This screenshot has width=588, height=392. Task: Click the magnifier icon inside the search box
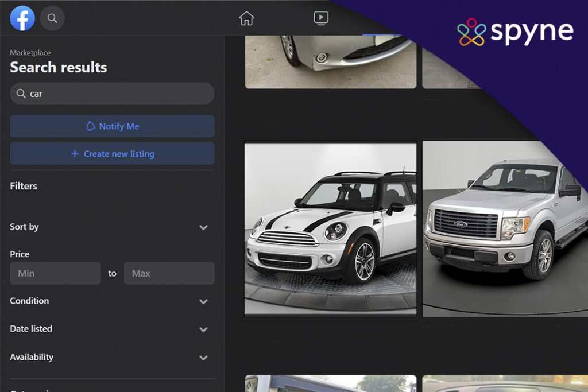pos(21,94)
